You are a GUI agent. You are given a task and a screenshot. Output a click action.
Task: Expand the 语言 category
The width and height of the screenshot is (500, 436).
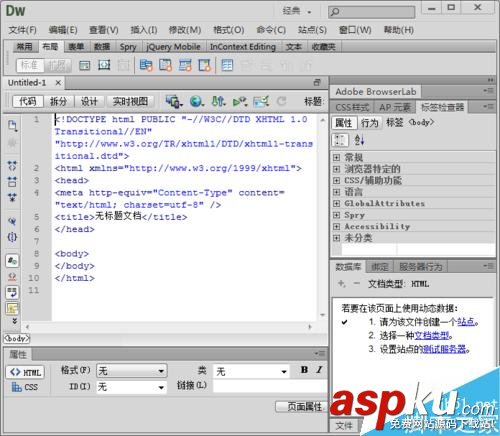337,192
